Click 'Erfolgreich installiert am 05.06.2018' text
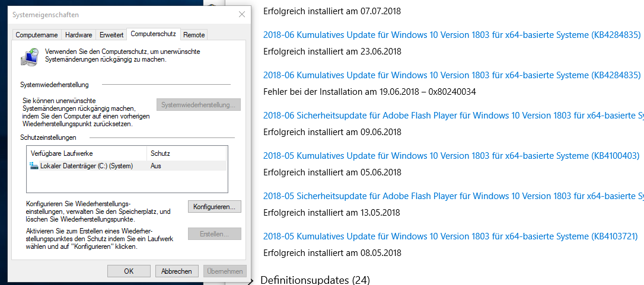Image resolution: width=644 pixels, height=285 pixels. click(332, 172)
